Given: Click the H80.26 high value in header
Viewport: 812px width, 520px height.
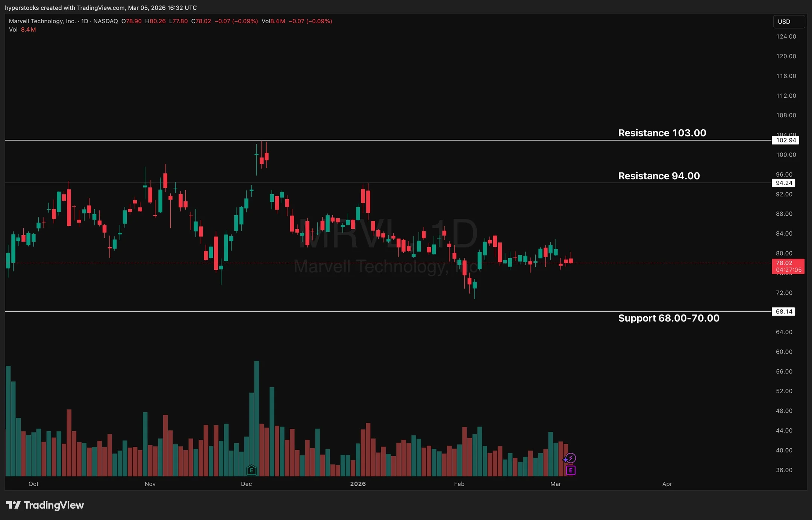Looking at the screenshot, I should click(155, 21).
